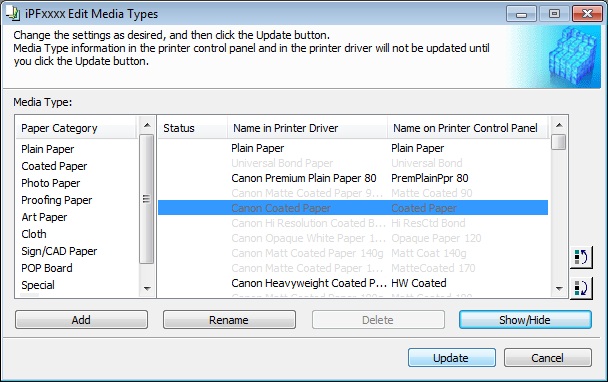This screenshot has width=608, height=382.
Task: Click the category list scroll-up arrow
Action: [147, 125]
